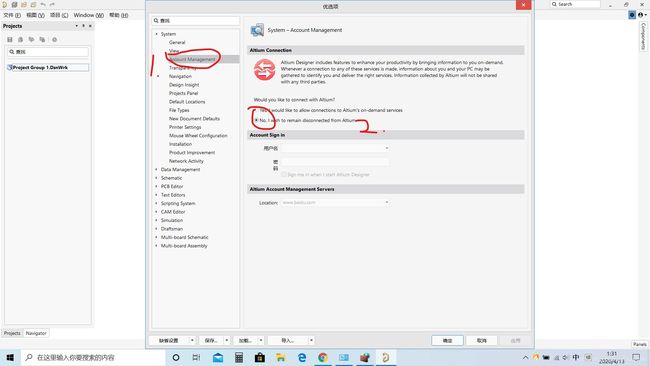
Task: Click the 确定 (OK) button
Action: pos(447,340)
